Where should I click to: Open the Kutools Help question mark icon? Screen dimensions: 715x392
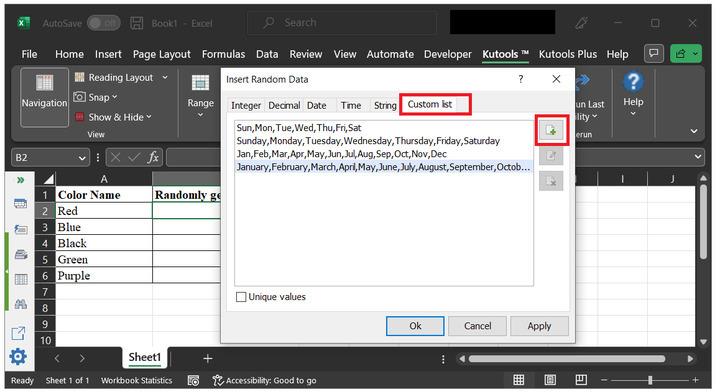pos(633,82)
